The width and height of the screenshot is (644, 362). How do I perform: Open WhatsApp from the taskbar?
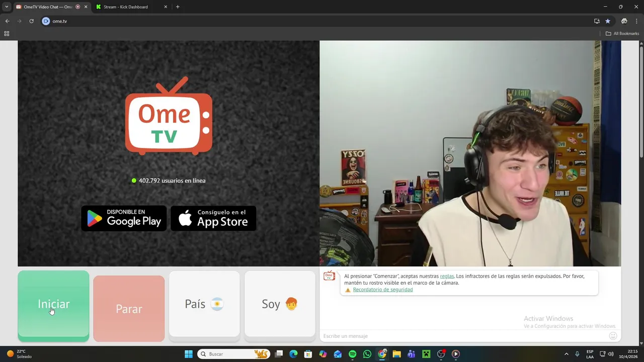(367, 354)
